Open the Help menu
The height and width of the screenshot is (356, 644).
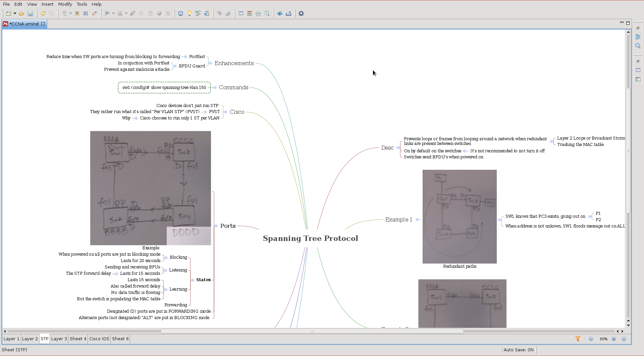pos(97,4)
